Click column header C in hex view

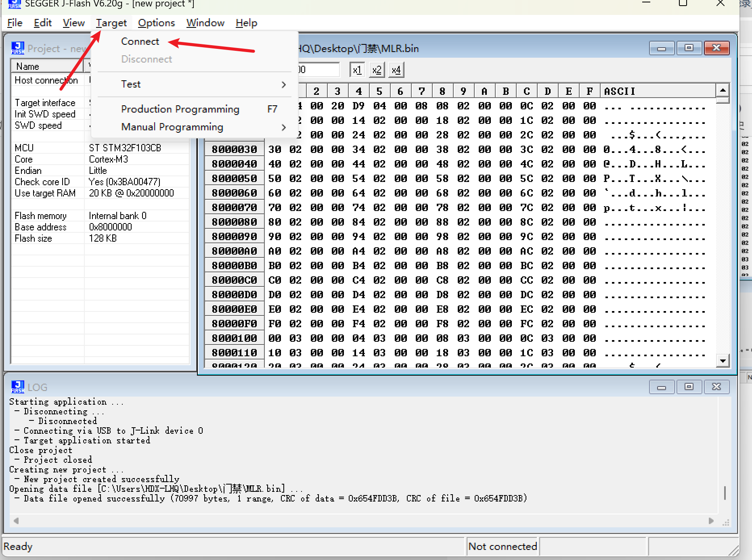coord(526,92)
